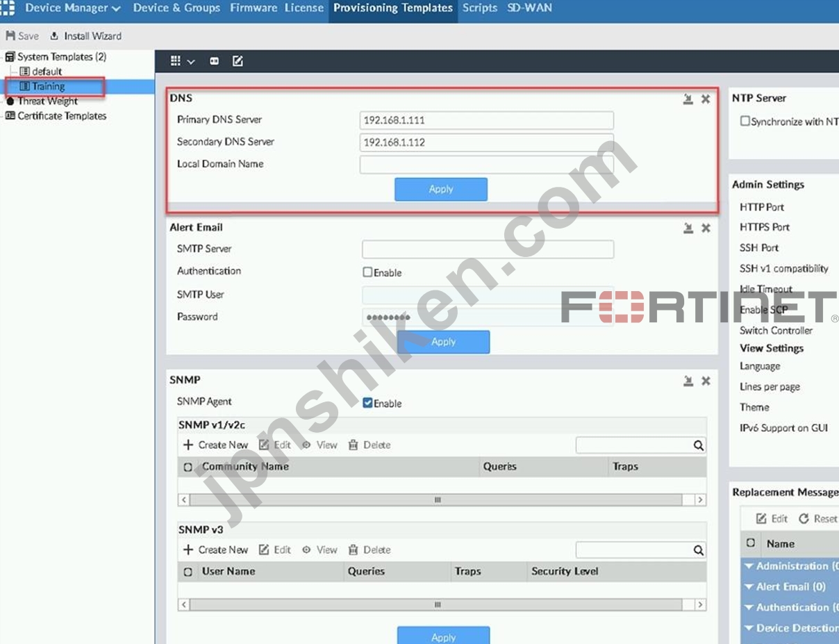Click the Primary DNS Server field
The image size is (839, 644).
pos(486,120)
